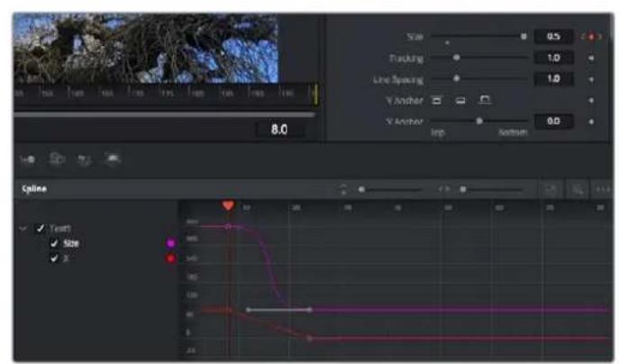Click the Line Spacing parameter label

(x=398, y=80)
